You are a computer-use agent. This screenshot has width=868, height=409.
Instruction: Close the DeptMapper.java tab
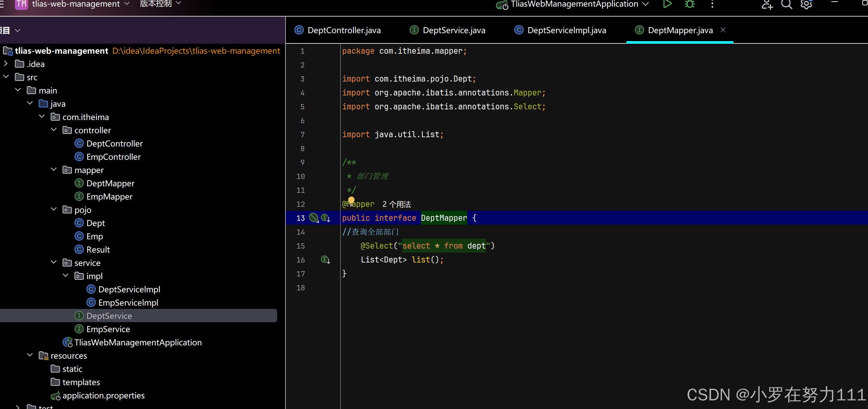coord(723,30)
